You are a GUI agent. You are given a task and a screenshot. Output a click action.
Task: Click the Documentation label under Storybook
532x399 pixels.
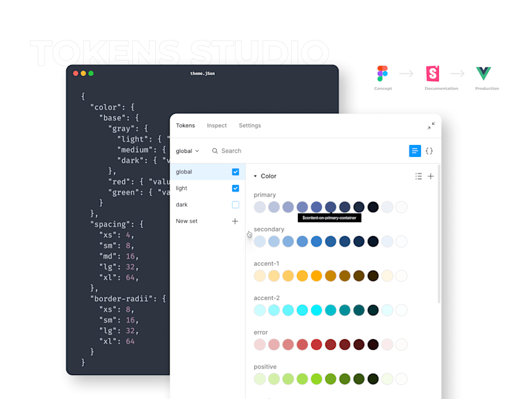tap(441, 88)
